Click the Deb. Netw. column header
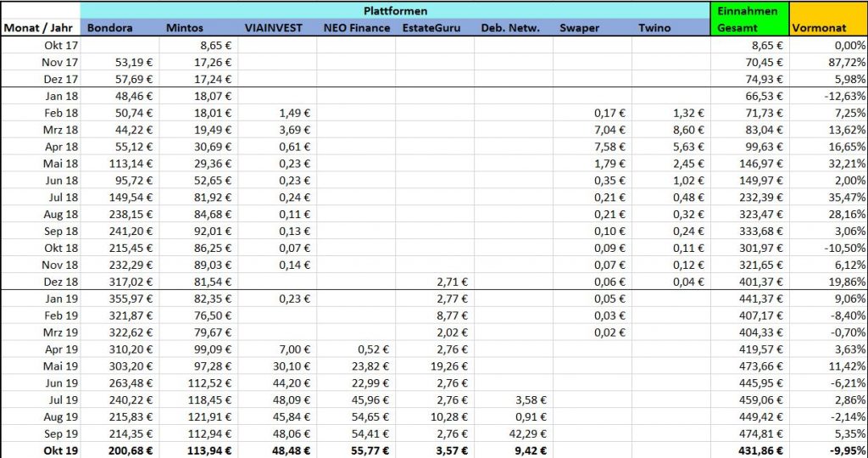868x458 pixels. coord(513,28)
